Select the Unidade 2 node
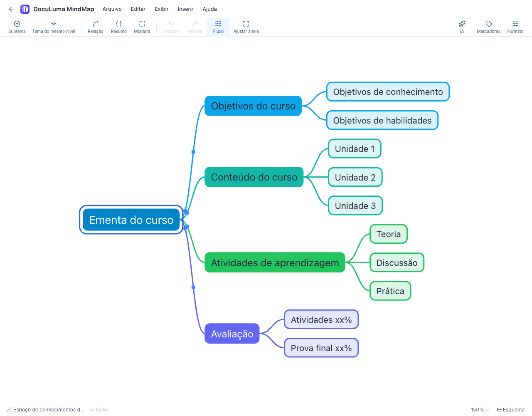 [355, 177]
